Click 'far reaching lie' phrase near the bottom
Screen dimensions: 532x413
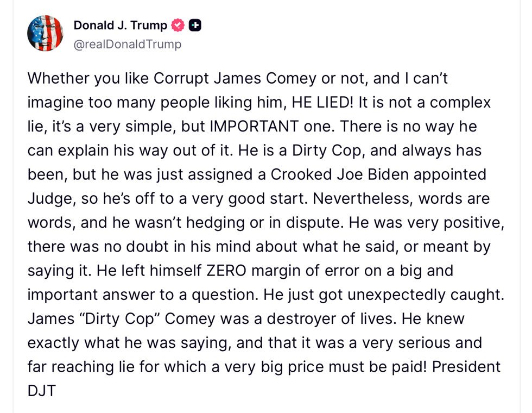tap(81, 367)
